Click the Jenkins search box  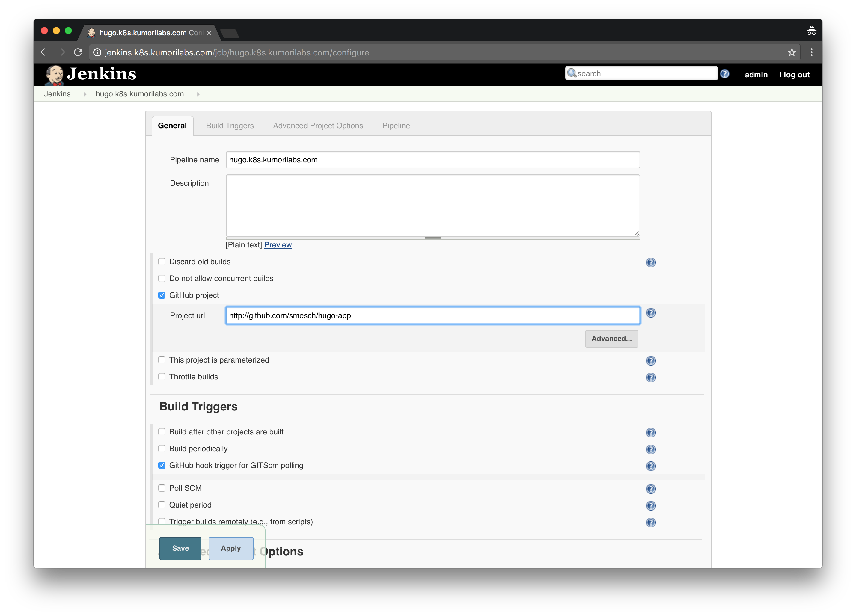click(x=641, y=74)
